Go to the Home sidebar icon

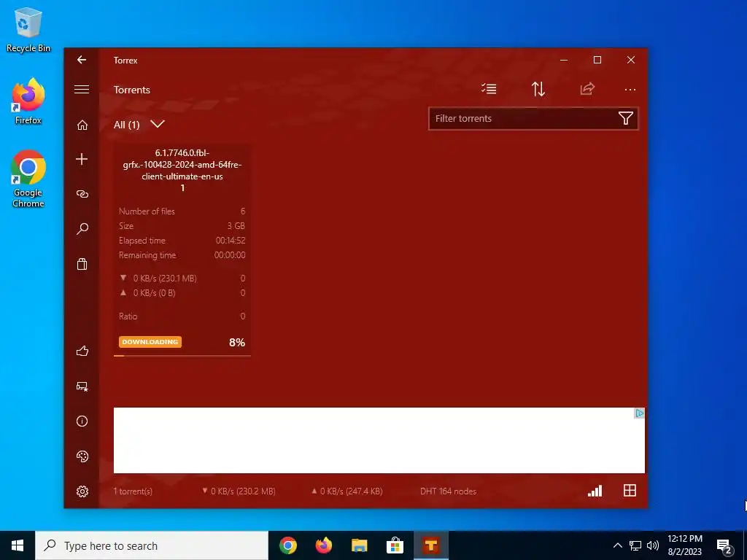point(82,125)
